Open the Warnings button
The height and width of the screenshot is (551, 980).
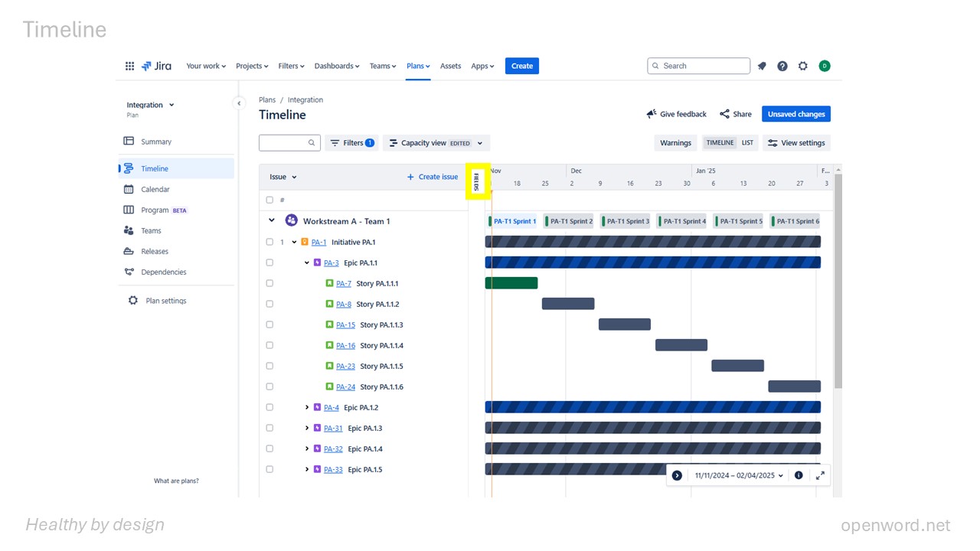pyautogui.click(x=675, y=142)
